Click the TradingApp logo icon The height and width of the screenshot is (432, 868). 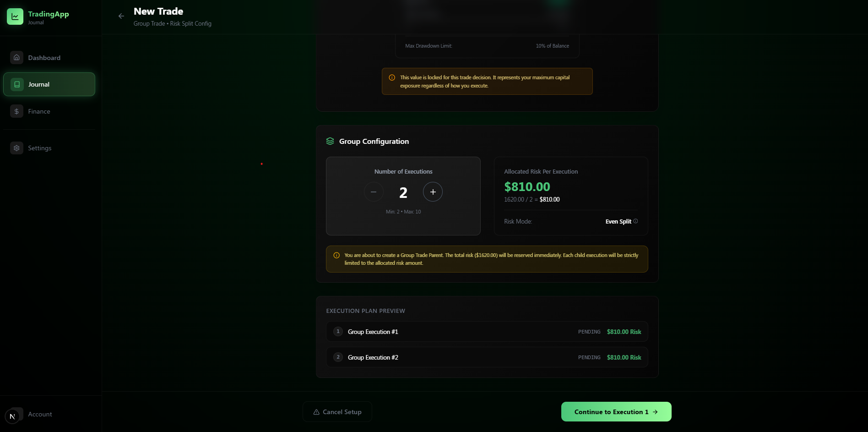[15, 16]
